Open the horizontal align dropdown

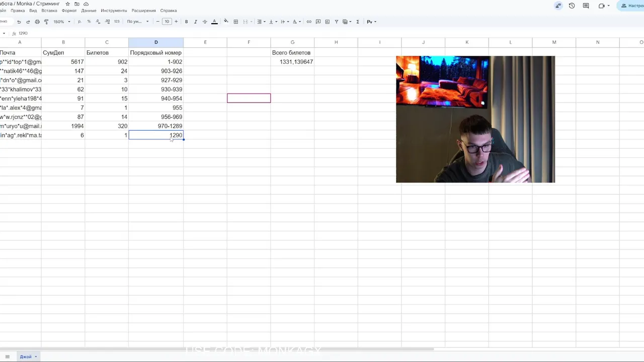261,22
